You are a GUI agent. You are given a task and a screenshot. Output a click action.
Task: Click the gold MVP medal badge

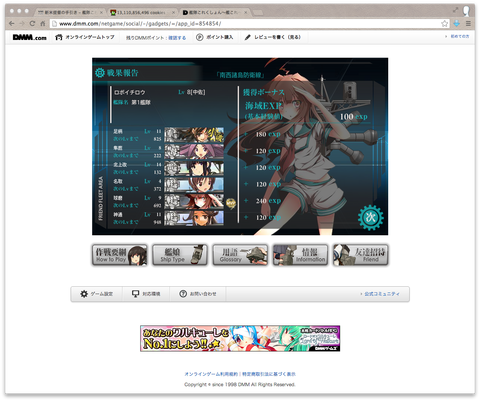[231, 203]
